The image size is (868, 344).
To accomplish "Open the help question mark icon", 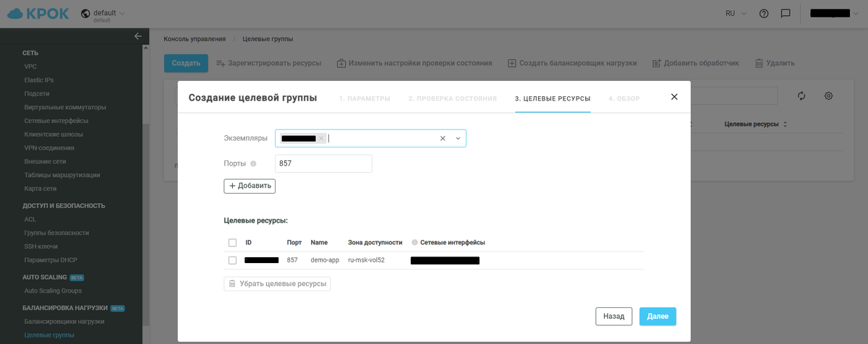I will pos(764,14).
